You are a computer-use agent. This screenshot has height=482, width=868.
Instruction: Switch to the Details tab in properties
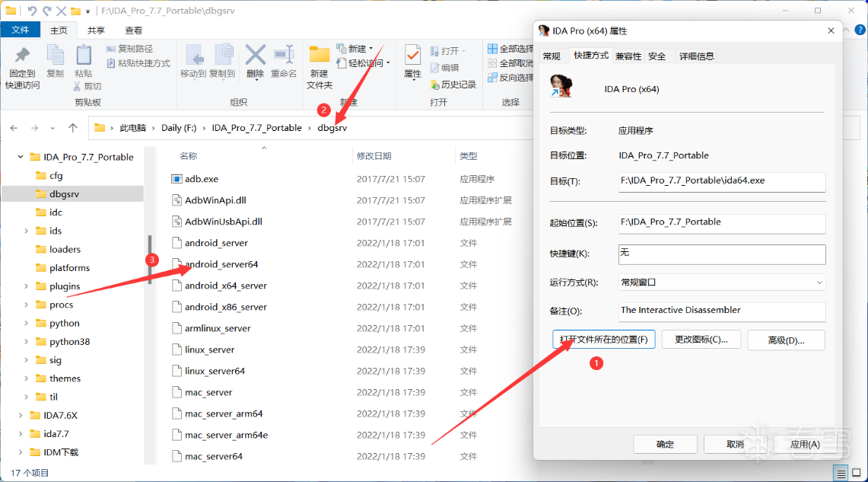(697, 56)
